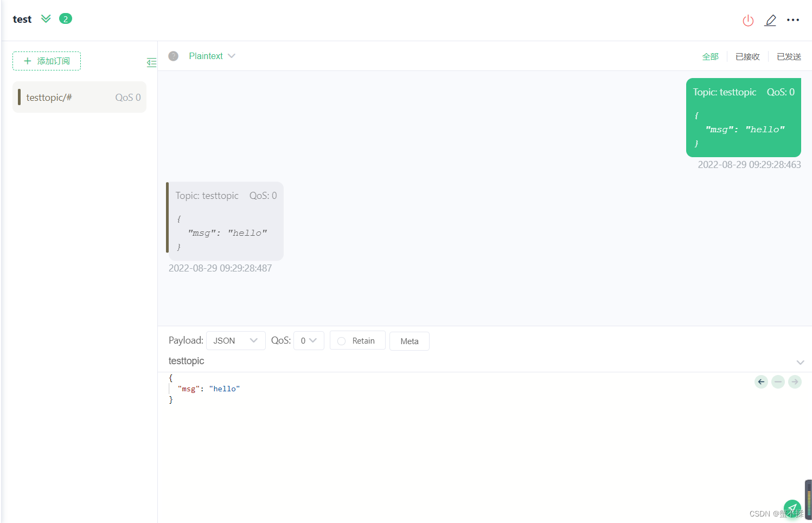This screenshot has width=812, height=523.
Task: Open the QoS level dropdown
Action: 309,340
